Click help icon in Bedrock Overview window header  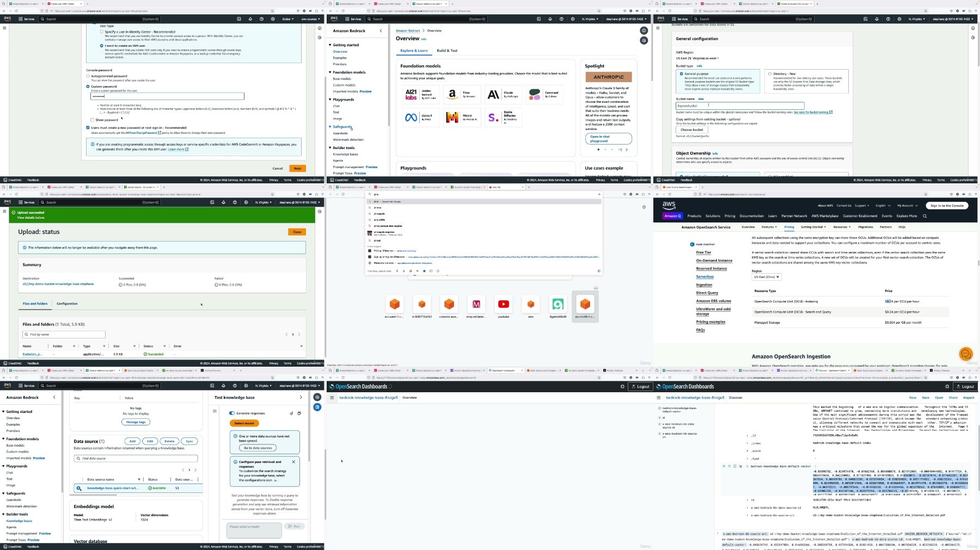(561, 19)
